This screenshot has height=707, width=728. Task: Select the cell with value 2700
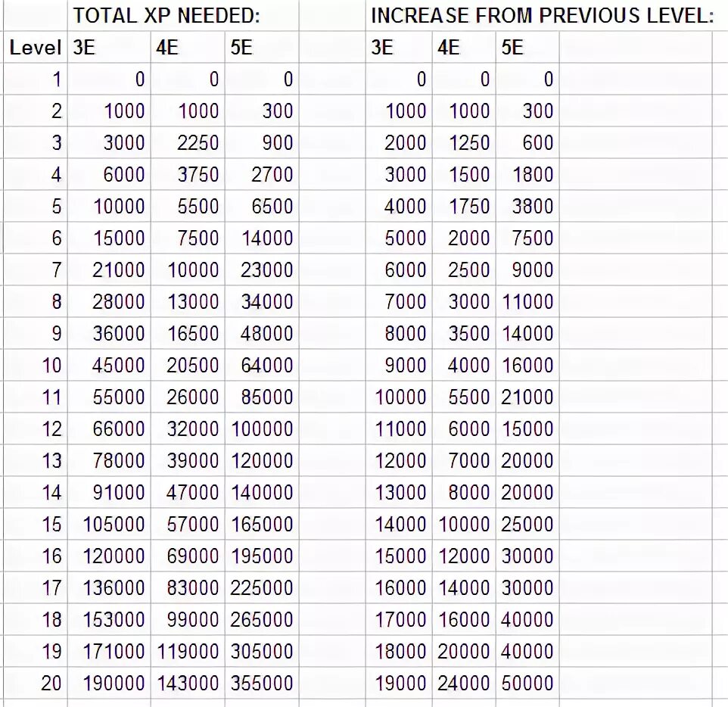point(262,174)
